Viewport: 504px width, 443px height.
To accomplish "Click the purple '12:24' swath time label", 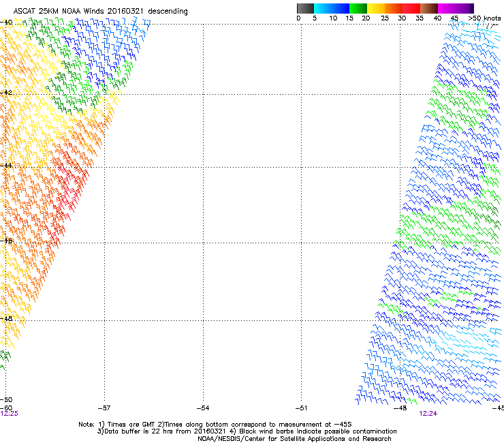I will pos(428,414).
